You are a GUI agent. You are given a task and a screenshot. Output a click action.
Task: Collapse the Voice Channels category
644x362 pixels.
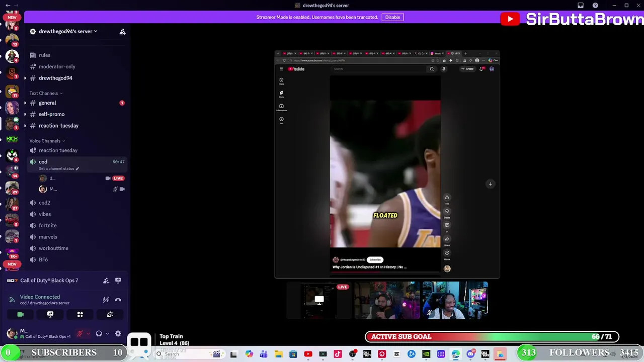(x=47, y=141)
